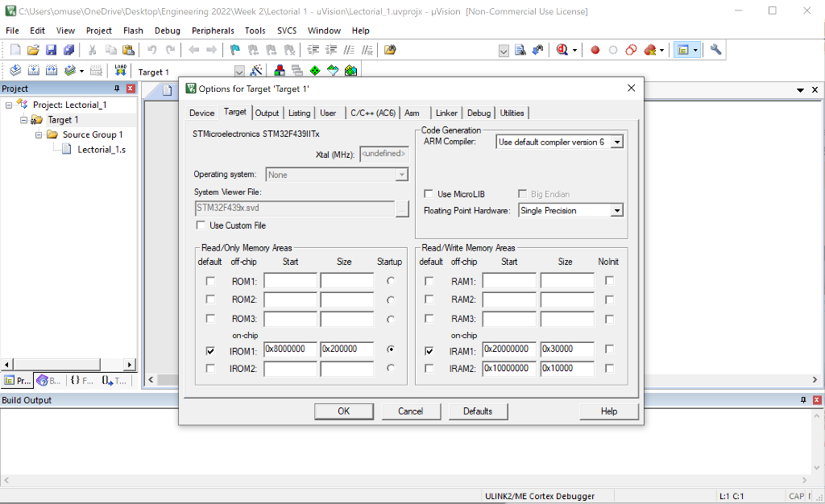
Task: Click the LOAD download to flash icon
Action: click(121, 70)
